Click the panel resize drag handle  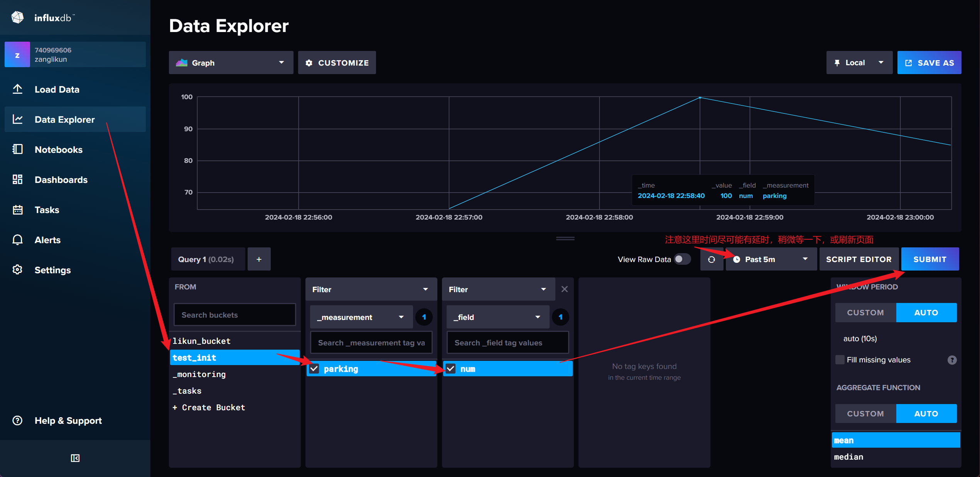tap(565, 238)
